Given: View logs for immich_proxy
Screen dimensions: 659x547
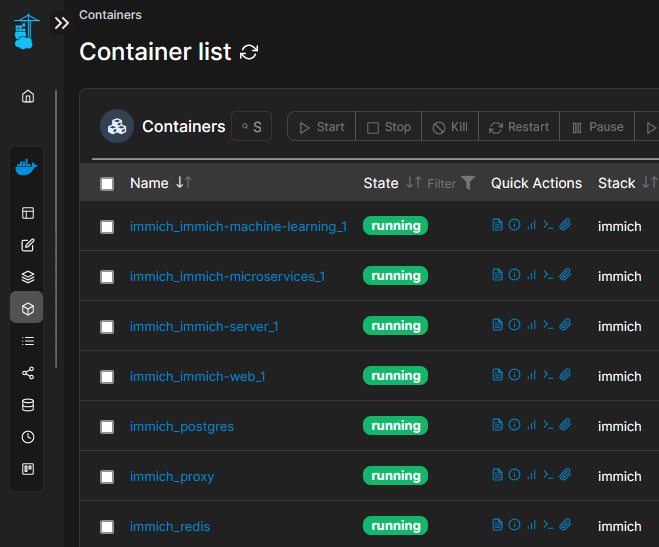Looking at the screenshot, I should pos(497,475).
